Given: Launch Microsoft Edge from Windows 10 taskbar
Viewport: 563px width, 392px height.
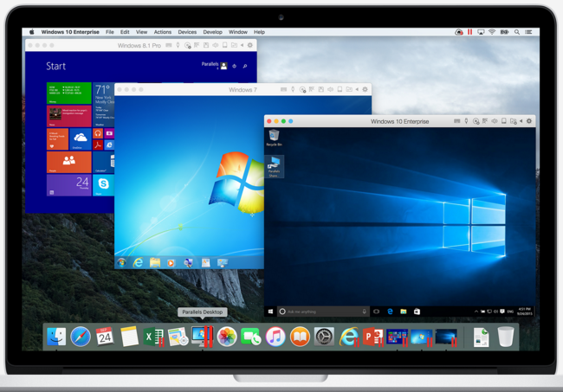Looking at the screenshot, I should (x=390, y=312).
